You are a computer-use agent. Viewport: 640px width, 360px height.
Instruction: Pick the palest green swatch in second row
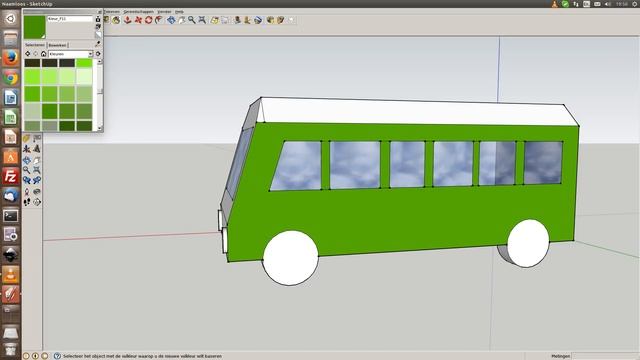pyautogui.click(x=84, y=76)
